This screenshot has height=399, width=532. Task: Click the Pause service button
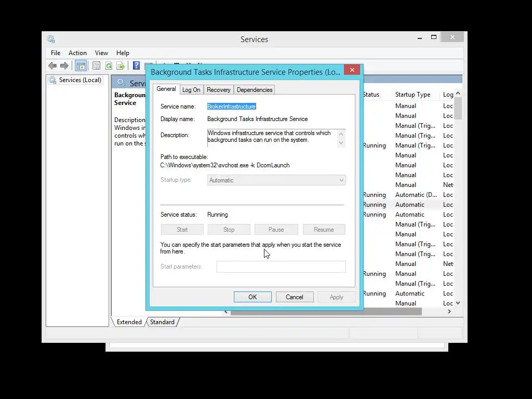pyautogui.click(x=276, y=230)
